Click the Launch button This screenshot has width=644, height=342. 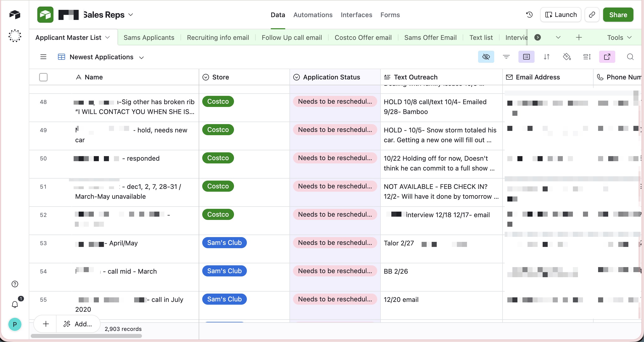[x=561, y=15]
